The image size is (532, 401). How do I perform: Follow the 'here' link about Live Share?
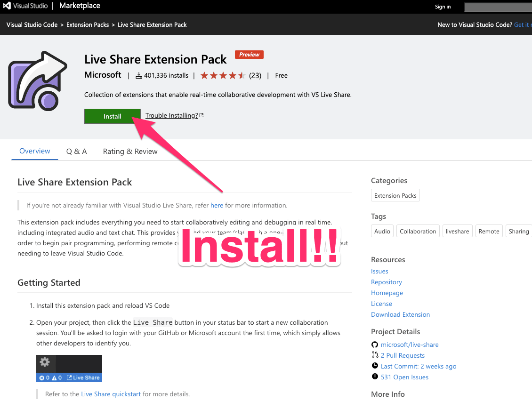[217, 205]
